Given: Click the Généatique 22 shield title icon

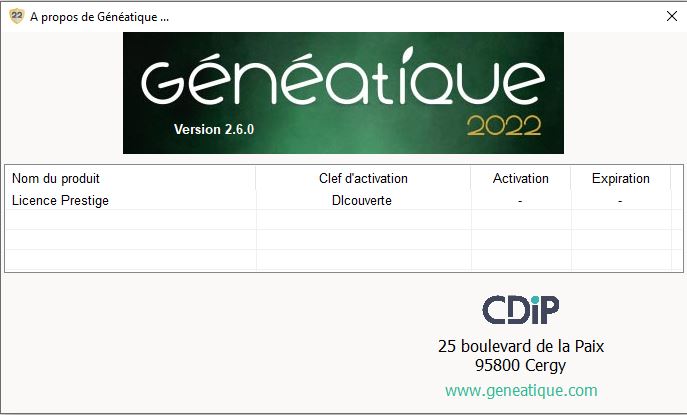Looking at the screenshot, I should (17, 17).
